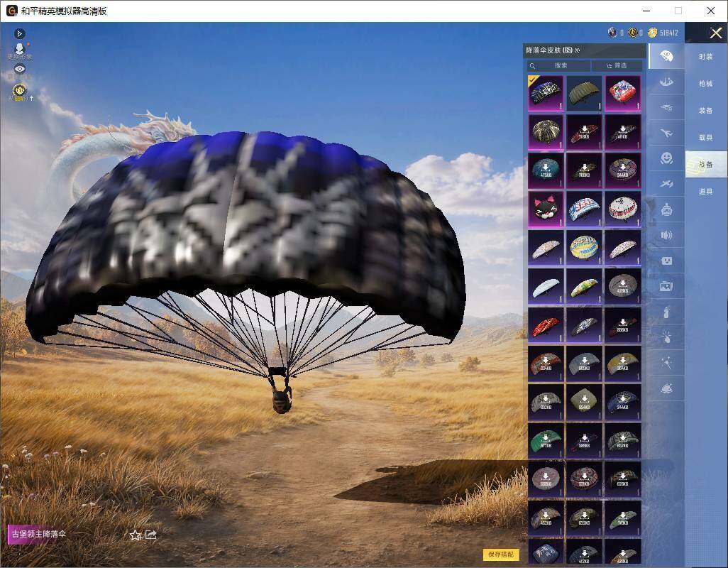Open the tapping hand gesture icon category

666,337
